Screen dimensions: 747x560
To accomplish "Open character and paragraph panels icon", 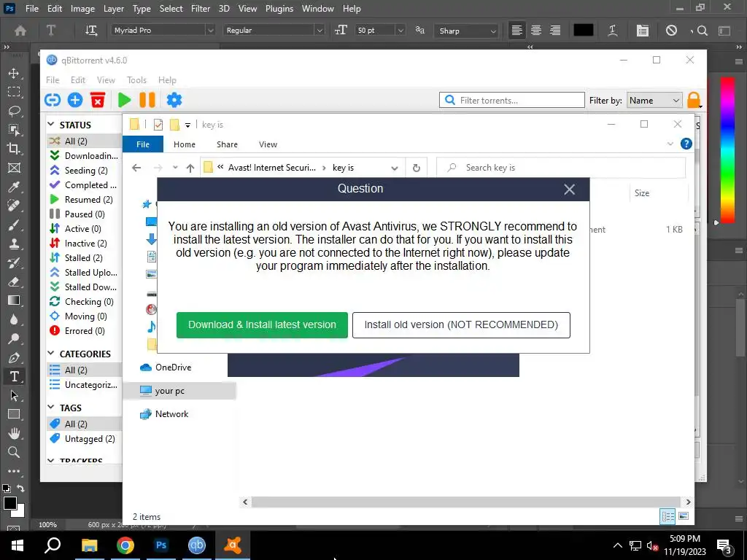I will point(642,31).
